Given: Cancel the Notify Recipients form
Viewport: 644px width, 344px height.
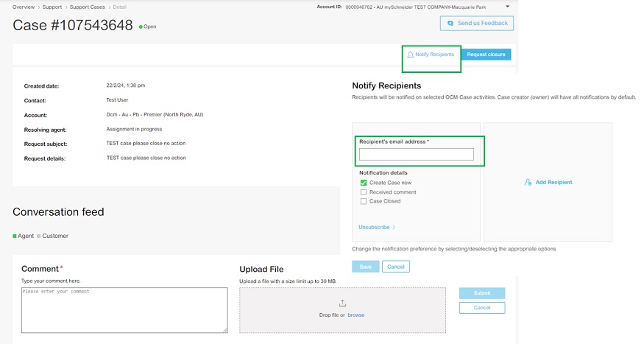Looking at the screenshot, I should (x=395, y=267).
